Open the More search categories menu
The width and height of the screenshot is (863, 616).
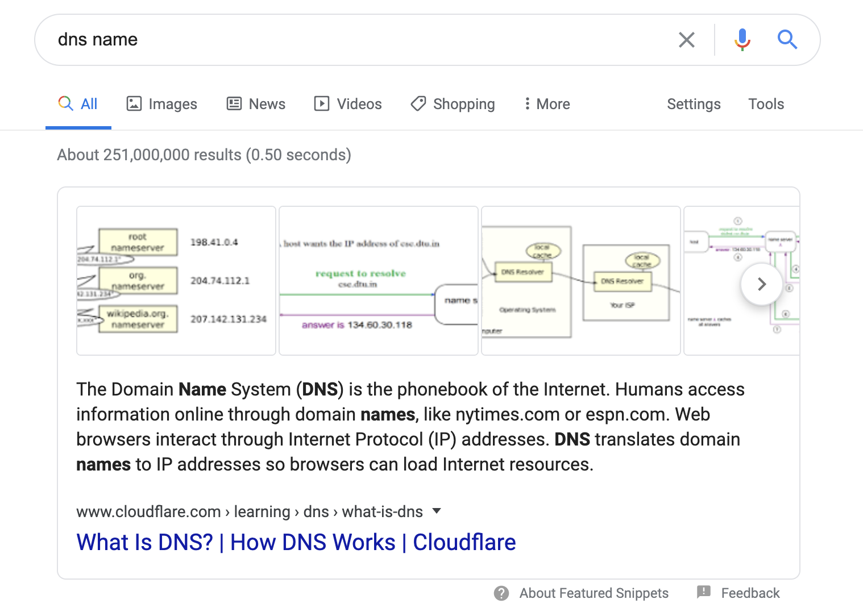click(547, 104)
